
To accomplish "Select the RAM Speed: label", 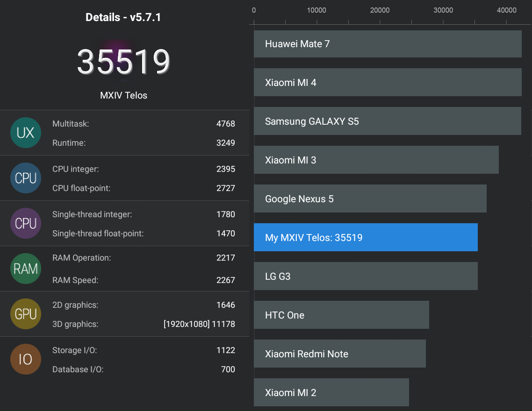I will [75, 280].
